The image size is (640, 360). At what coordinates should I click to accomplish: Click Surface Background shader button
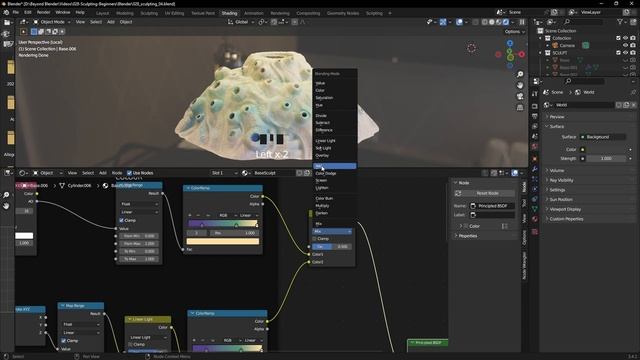tap(603, 137)
